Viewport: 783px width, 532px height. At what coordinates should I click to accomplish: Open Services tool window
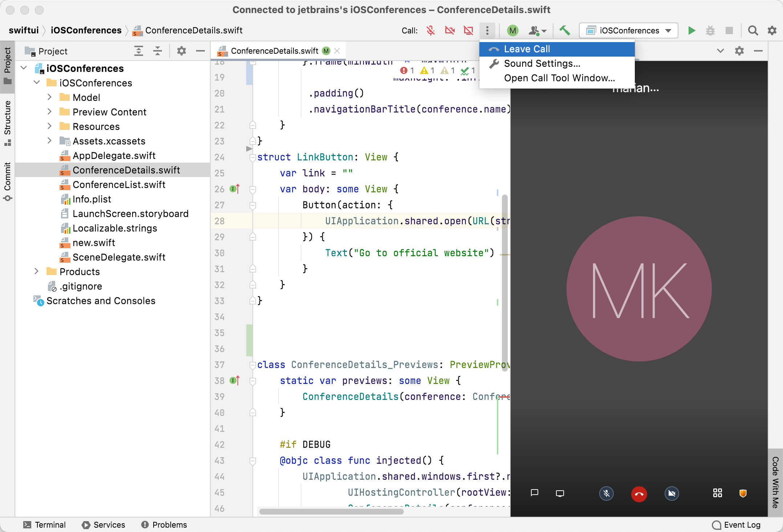point(103,525)
